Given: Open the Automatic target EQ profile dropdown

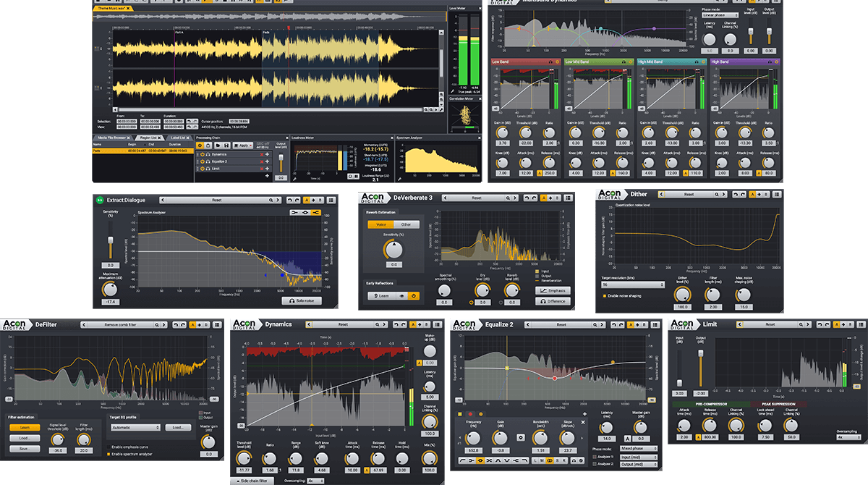Looking at the screenshot, I should 135,427.
